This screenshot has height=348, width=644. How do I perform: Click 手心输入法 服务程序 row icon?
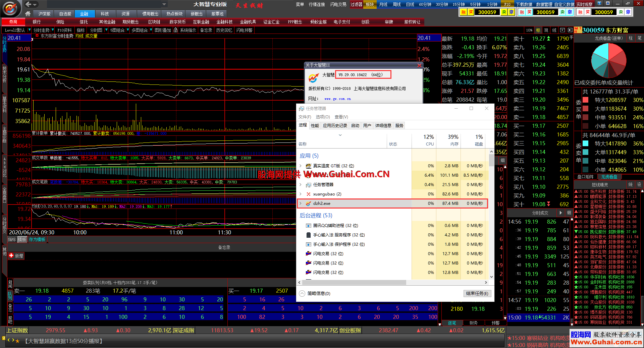[308, 235]
